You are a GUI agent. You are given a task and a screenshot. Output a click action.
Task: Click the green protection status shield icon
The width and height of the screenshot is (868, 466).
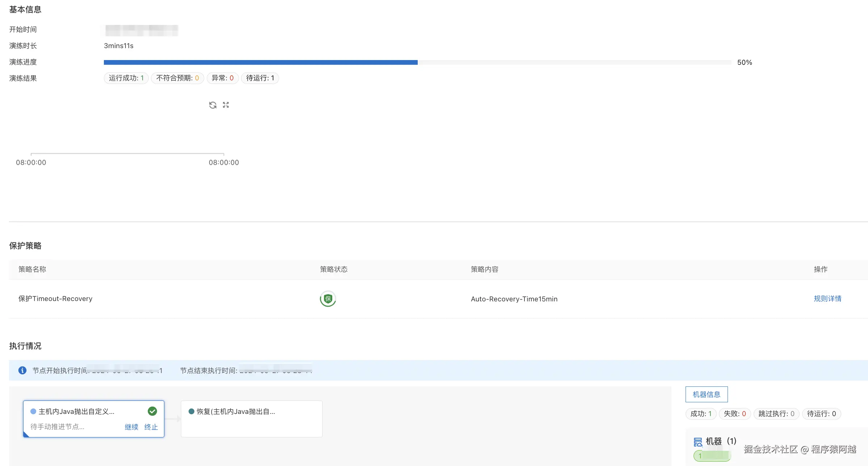(328, 299)
